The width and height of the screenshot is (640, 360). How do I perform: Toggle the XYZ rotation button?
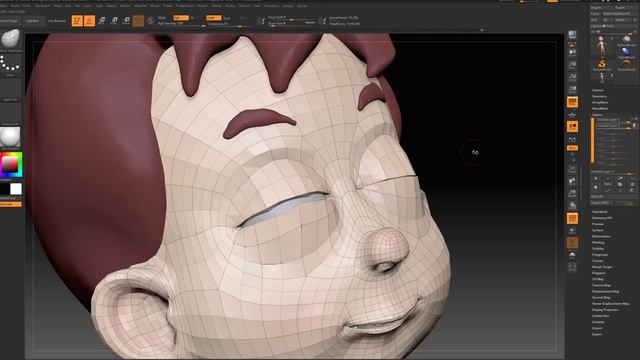point(572,148)
